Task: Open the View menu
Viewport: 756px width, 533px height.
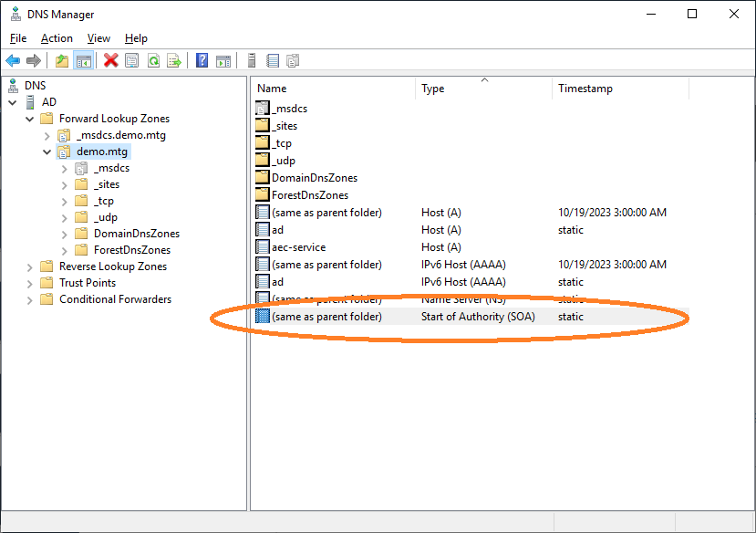Action: (x=98, y=38)
